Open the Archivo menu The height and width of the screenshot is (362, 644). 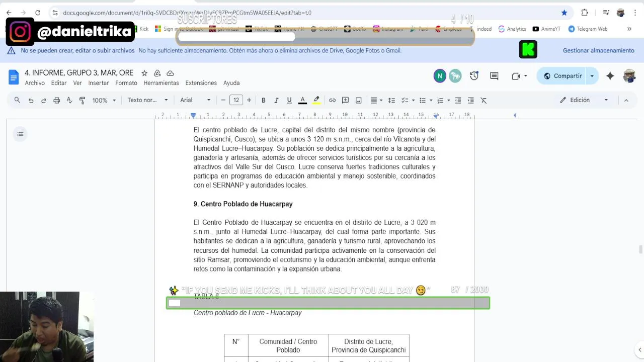coord(35,83)
